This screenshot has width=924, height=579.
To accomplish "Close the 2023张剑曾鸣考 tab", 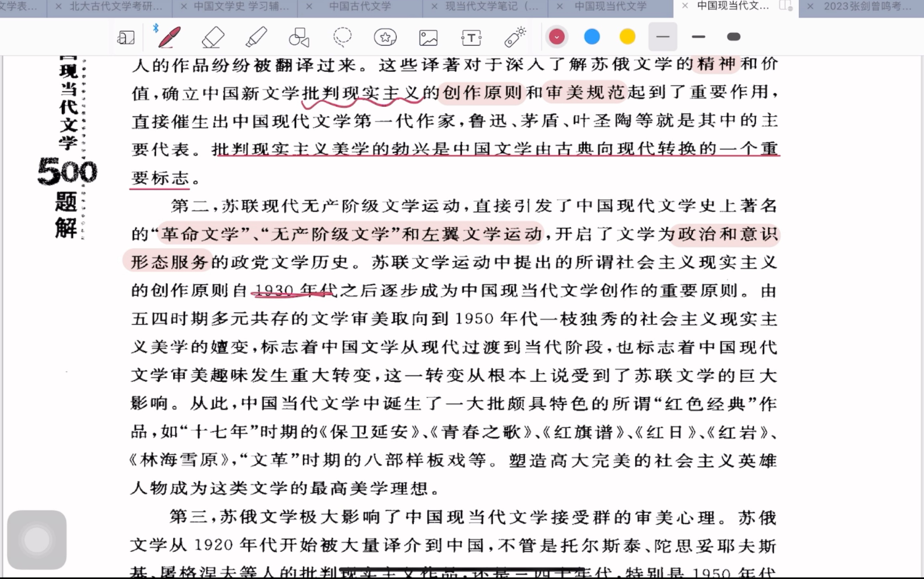I will point(810,6).
